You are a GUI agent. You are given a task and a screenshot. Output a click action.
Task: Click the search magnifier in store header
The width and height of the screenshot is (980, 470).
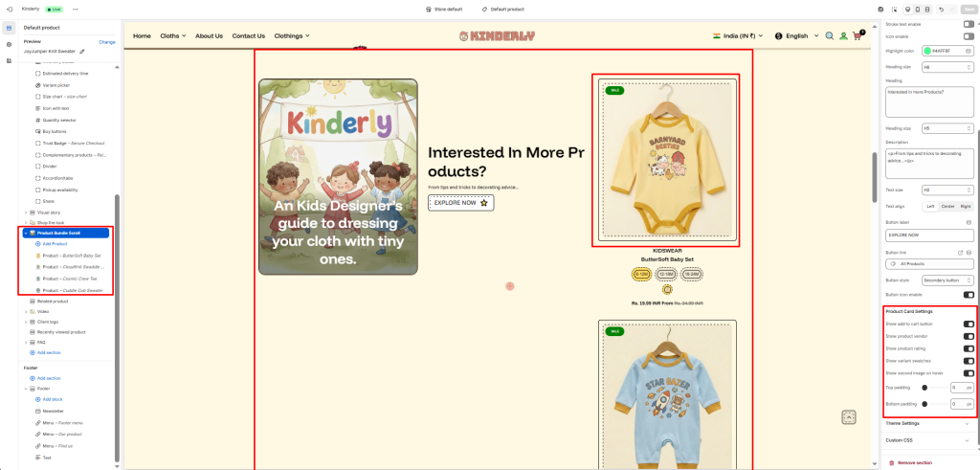(830, 36)
